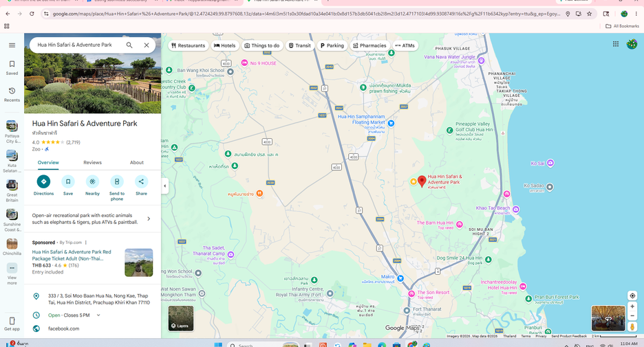Open Layers map type selector

181,318
